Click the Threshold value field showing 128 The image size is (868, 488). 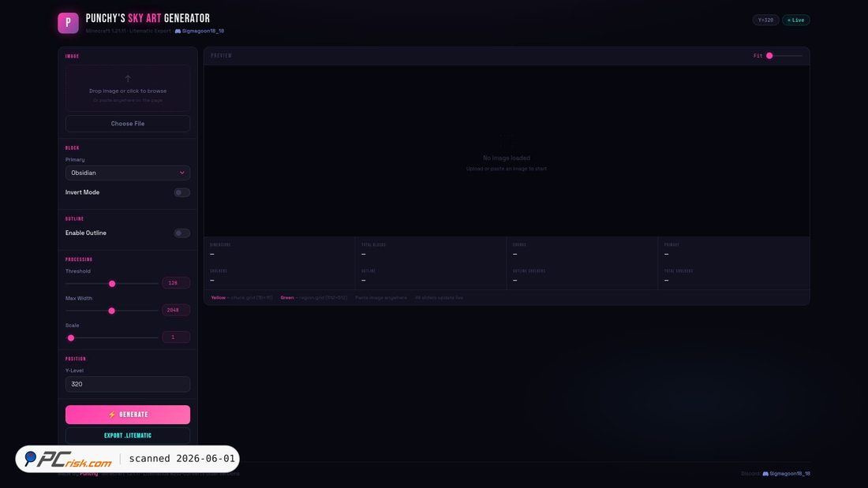coord(176,283)
